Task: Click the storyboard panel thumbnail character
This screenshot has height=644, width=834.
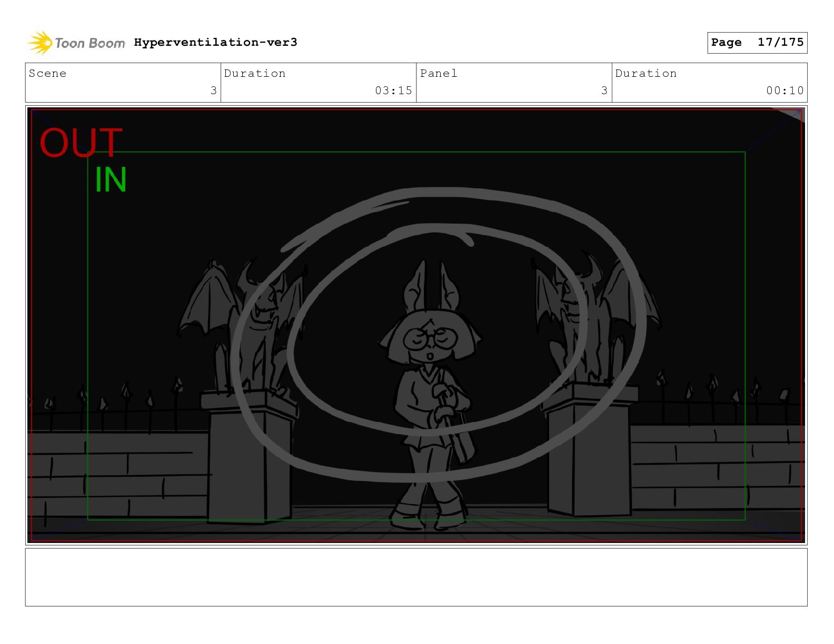Action: click(x=430, y=395)
